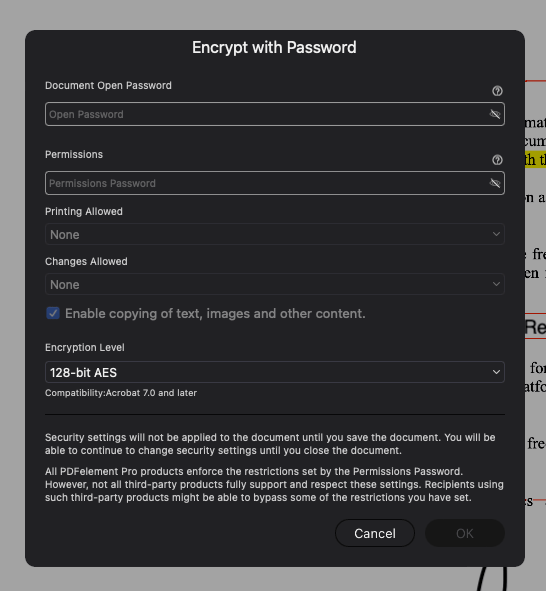This screenshot has width=546, height=591.
Task: Select the PDFelement Pro restrictions notice paragraph
Action: (x=274, y=484)
